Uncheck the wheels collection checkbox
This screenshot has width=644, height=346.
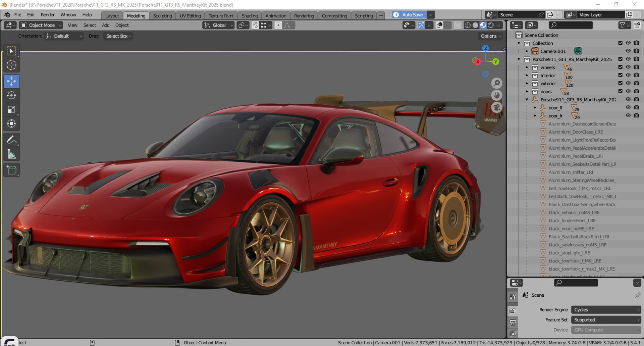coord(620,67)
